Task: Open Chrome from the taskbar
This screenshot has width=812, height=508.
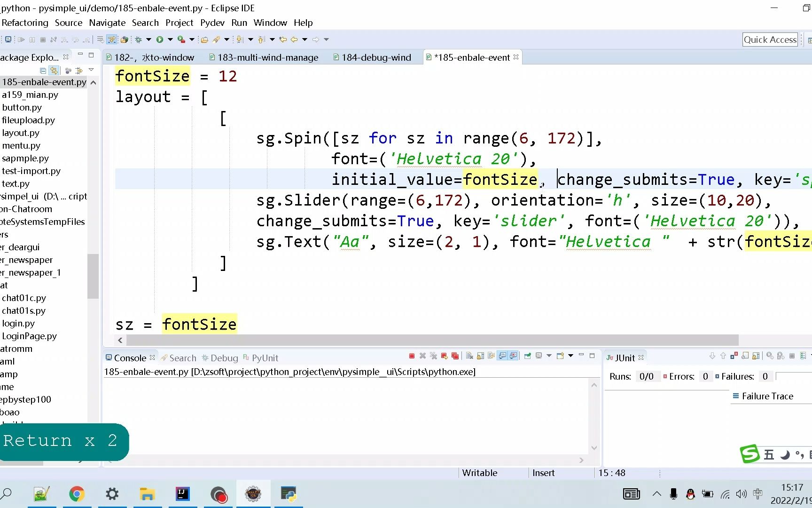Action: (x=77, y=494)
